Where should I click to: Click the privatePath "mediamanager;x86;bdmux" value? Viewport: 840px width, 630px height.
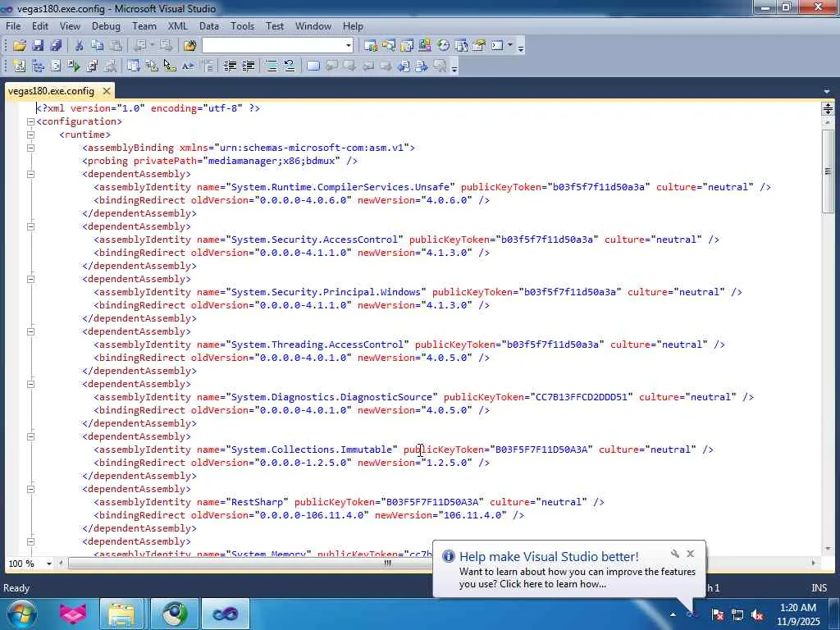click(x=274, y=162)
